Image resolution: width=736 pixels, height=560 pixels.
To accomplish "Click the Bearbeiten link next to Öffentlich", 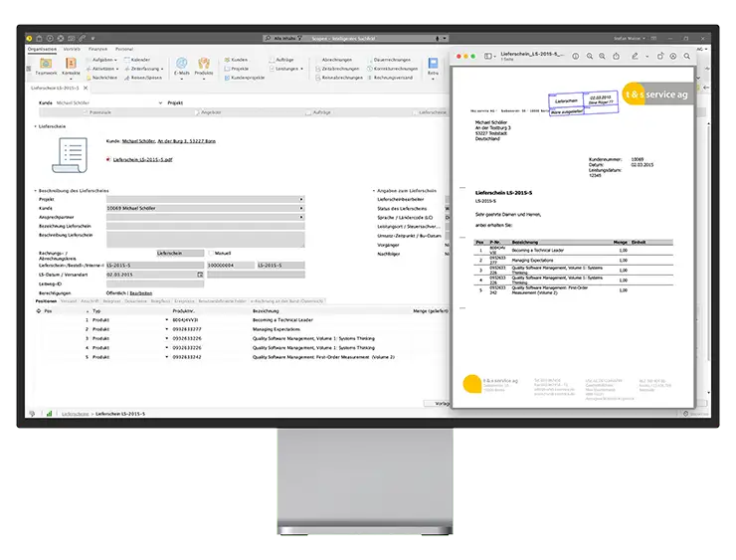I will coord(141,293).
